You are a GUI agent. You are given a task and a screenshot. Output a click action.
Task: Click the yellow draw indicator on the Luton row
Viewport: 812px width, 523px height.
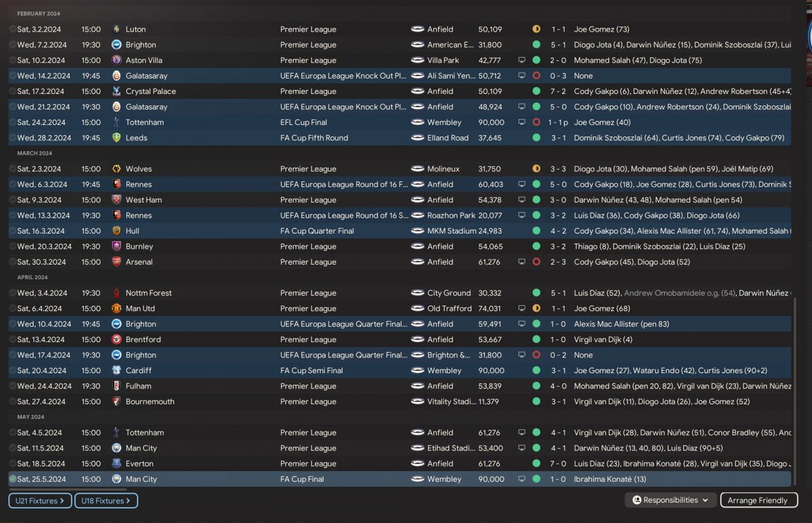[x=537, y=29]
